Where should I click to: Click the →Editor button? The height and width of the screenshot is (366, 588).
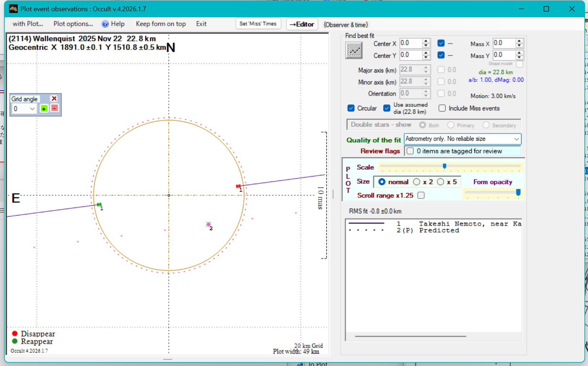pos(302,24)
